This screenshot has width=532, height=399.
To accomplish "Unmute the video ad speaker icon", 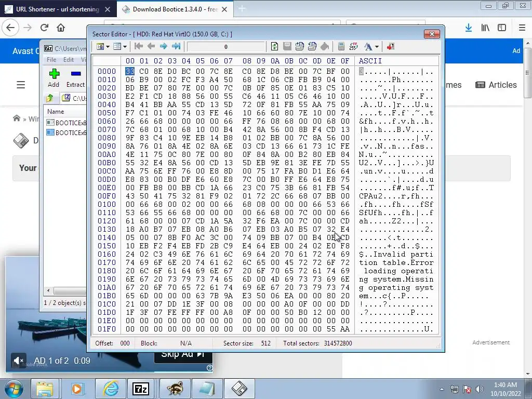I will [x=18, y=361].
